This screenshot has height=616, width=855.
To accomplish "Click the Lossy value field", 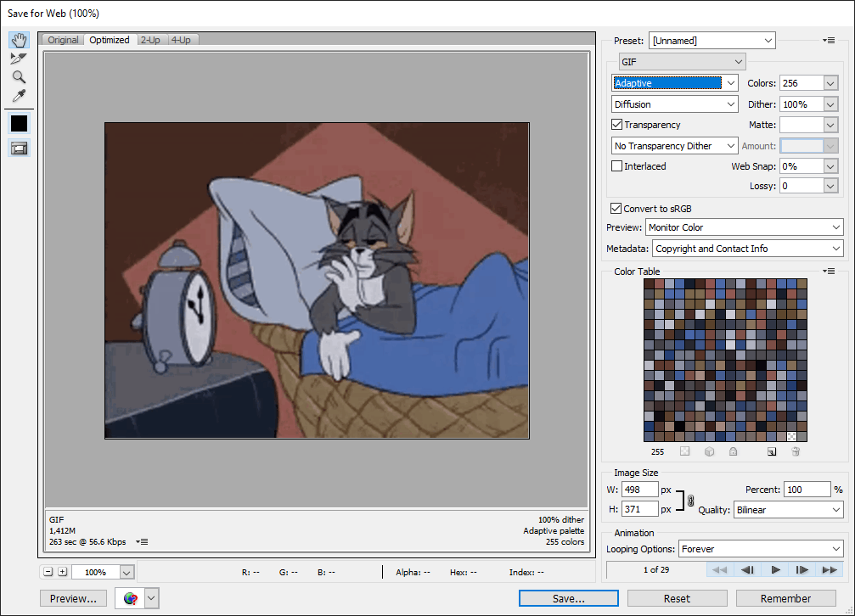I will tap(801, 187).
